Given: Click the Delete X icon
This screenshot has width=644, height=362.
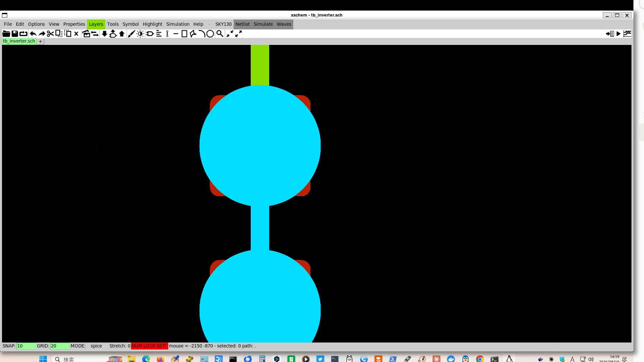Looking at the screenshot, I should point(76,34).
